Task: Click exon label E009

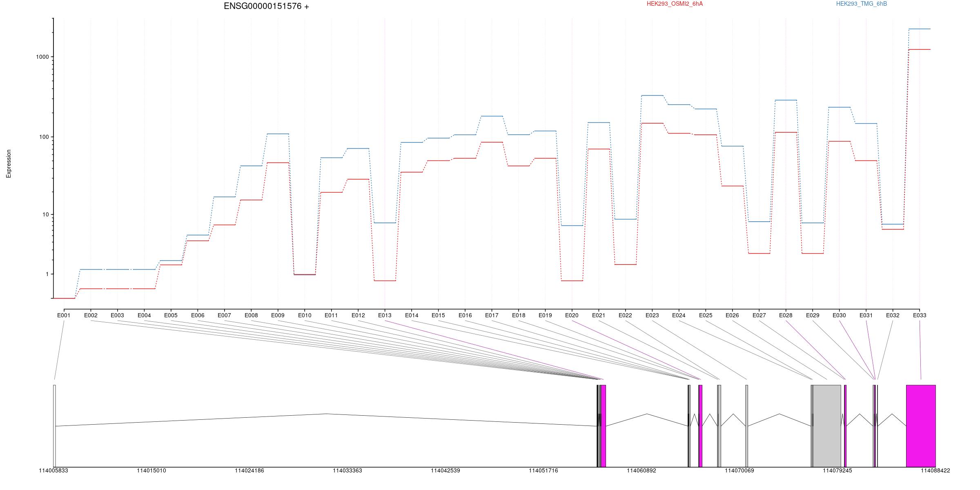Action: tap(278, 315)
